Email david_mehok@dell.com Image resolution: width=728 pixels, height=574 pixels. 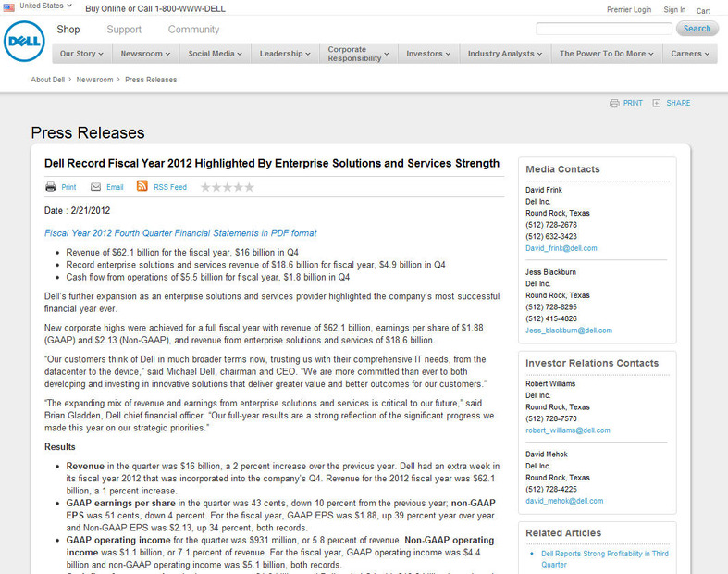564,501
